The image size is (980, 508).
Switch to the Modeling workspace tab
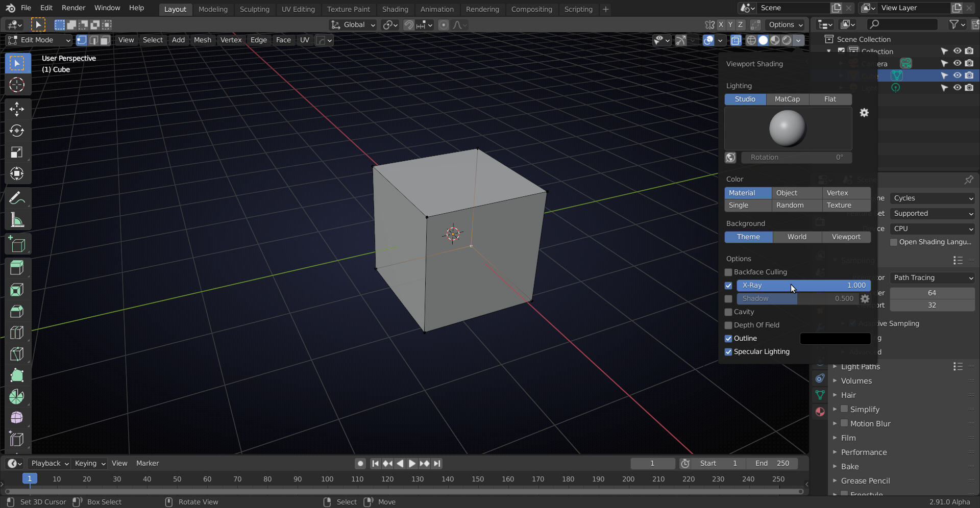tap(213, 9)
